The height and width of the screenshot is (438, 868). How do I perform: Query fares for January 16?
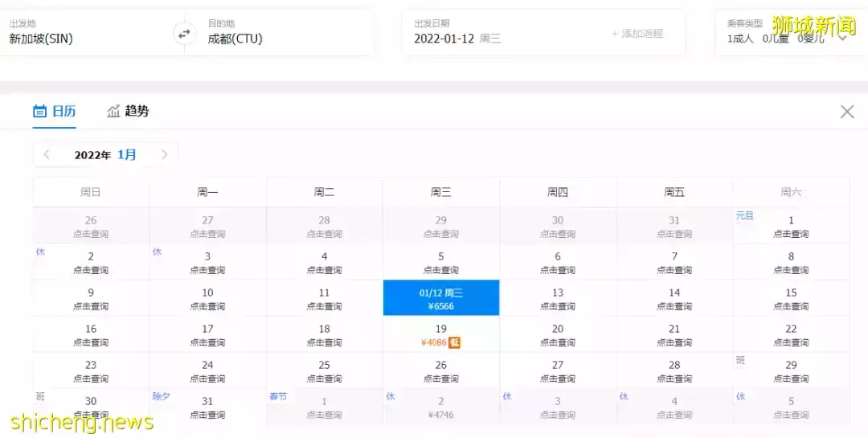click(x=91, y=335)
